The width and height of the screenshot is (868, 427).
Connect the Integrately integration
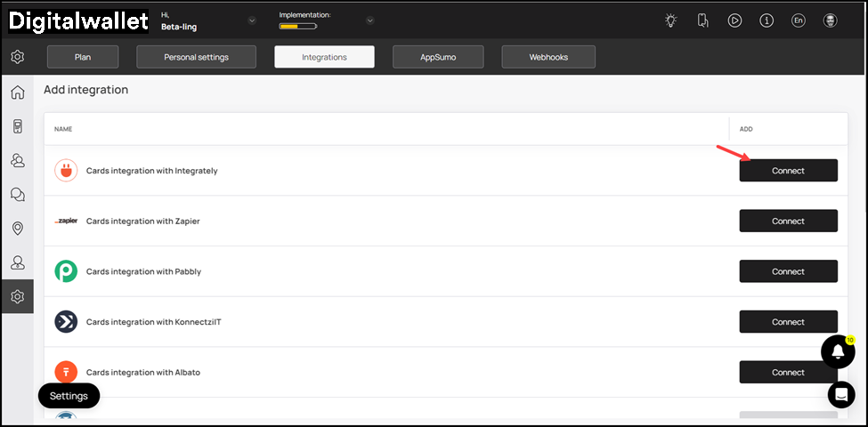coord(788,171)
